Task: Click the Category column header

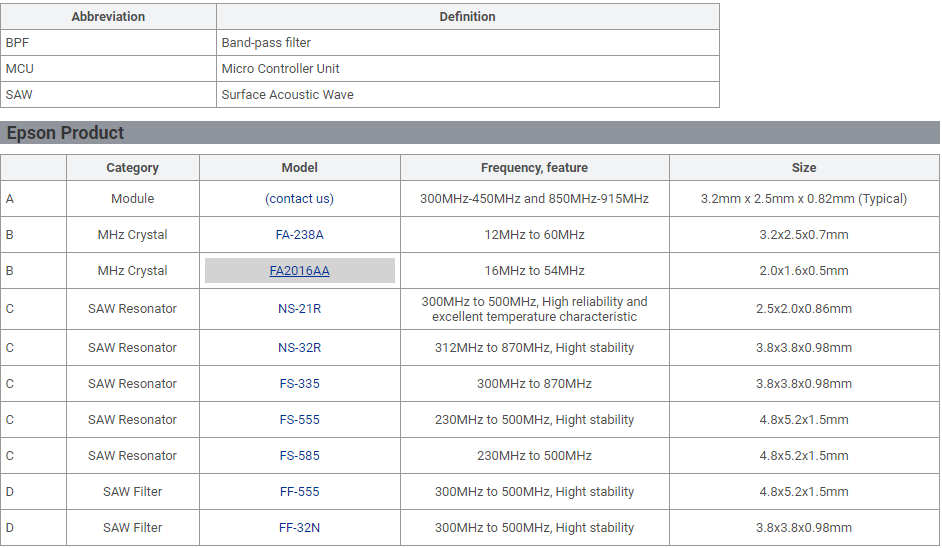Action: point(132,168)
